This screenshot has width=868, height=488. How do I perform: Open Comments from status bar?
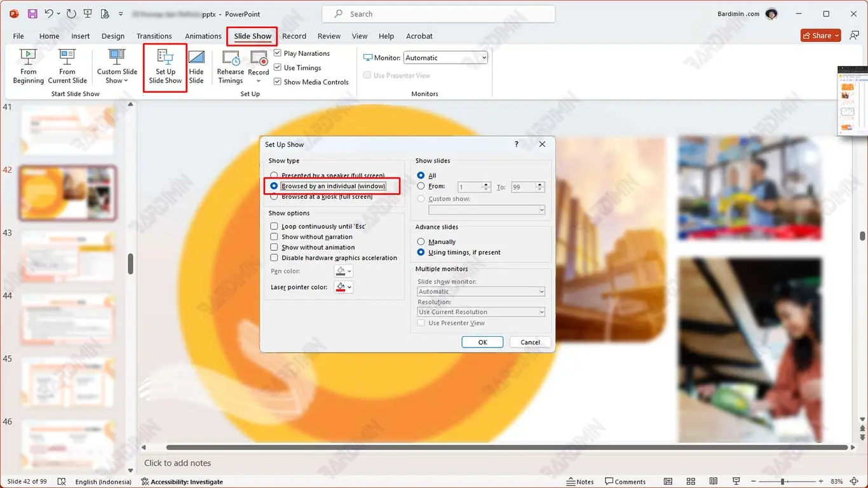625,482
